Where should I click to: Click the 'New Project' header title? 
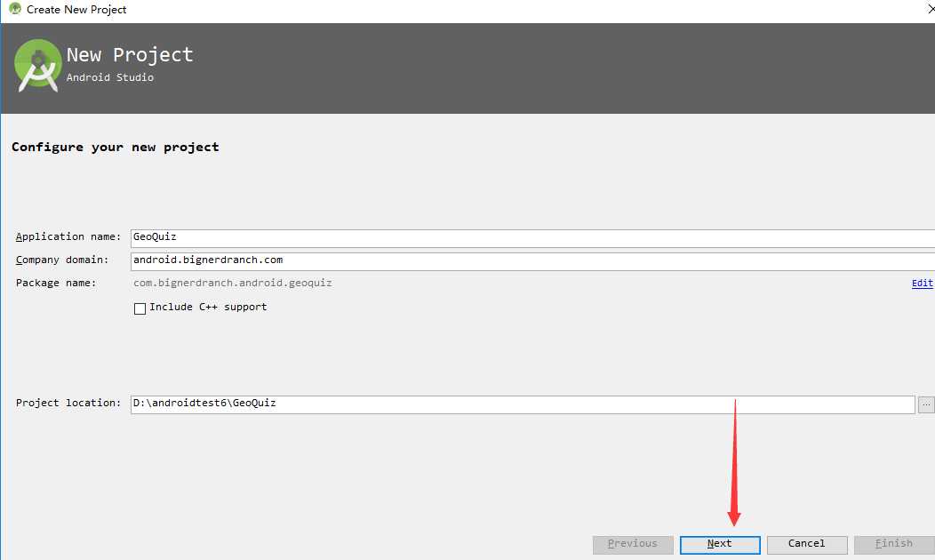(x=130, y=55)
